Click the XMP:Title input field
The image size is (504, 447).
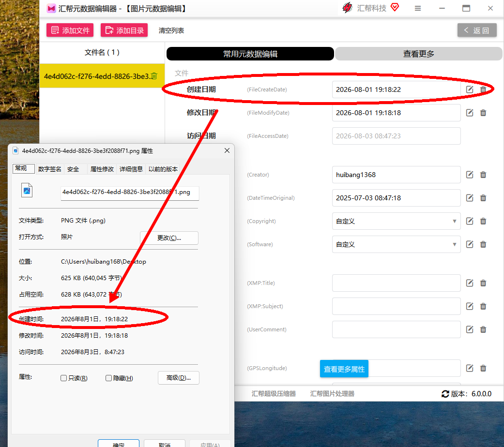pos(396,283)
